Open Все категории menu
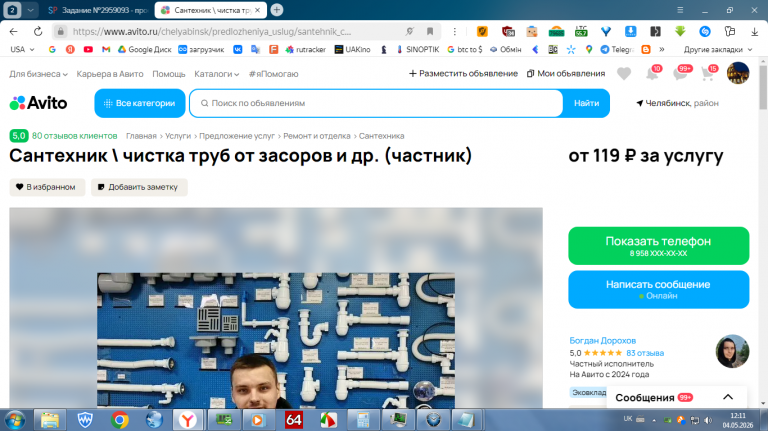Screen dimensions: 768x431 (140, 103)
